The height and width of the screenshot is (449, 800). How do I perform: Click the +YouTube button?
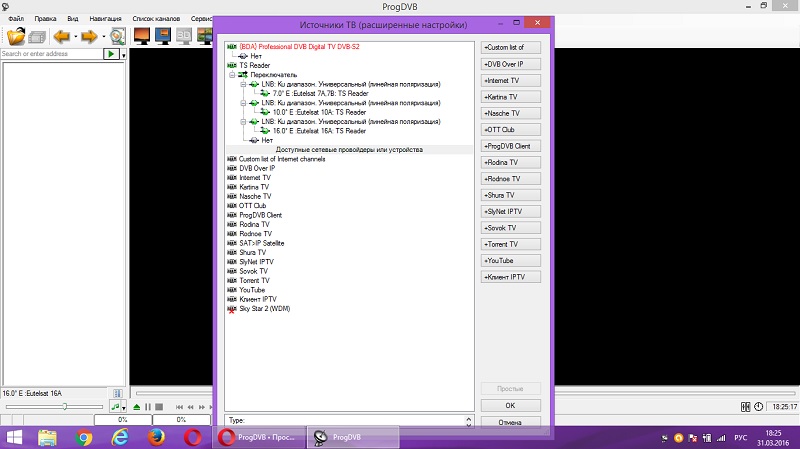(x=511, y=260)
